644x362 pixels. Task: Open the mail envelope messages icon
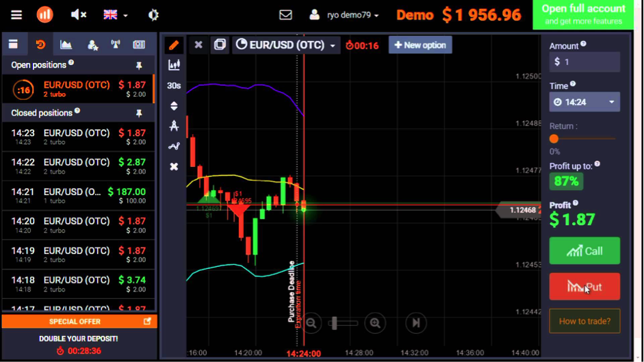pos(285,15)
